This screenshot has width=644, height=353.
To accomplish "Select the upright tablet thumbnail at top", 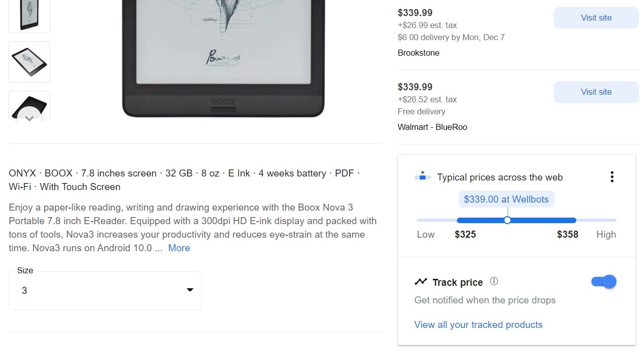I will pos(29,15).
